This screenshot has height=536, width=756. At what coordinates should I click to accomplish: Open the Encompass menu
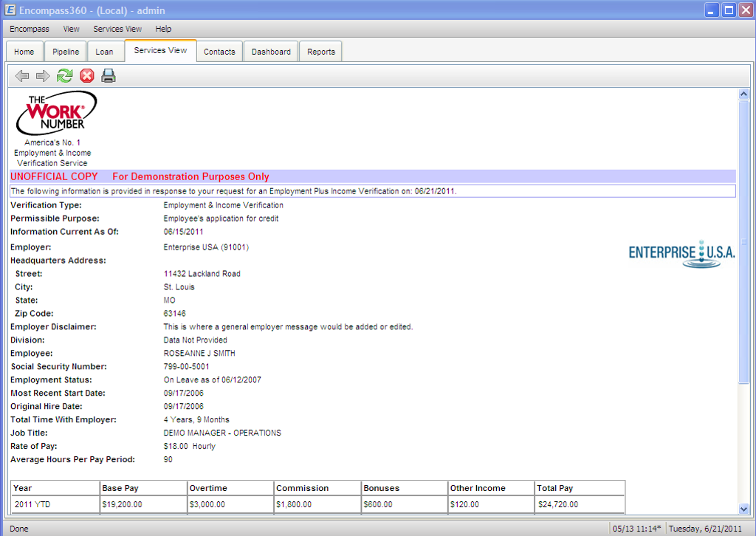pyautogui.click(x=30, y=29)
